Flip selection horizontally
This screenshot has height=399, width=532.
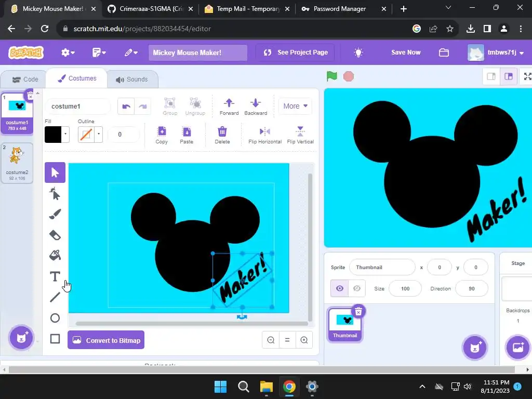(x=265, y=135)
